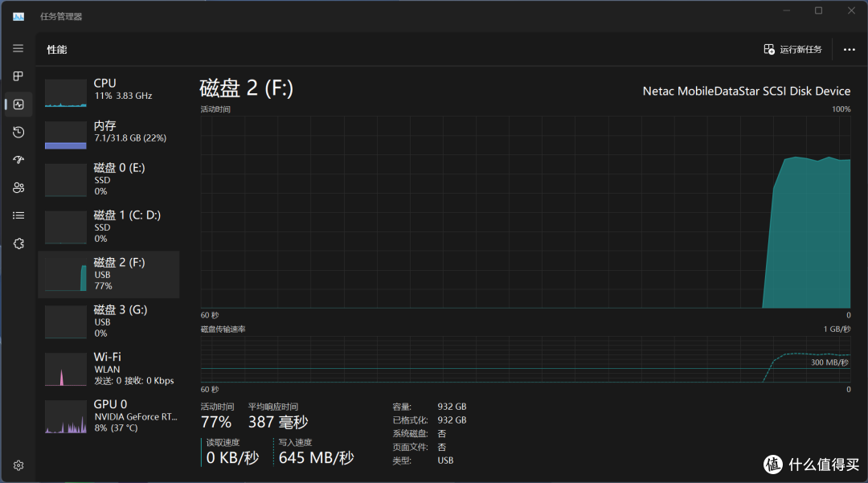Select the CPU performance entry
The image size is (868, 483).
[x=109, y=92]
